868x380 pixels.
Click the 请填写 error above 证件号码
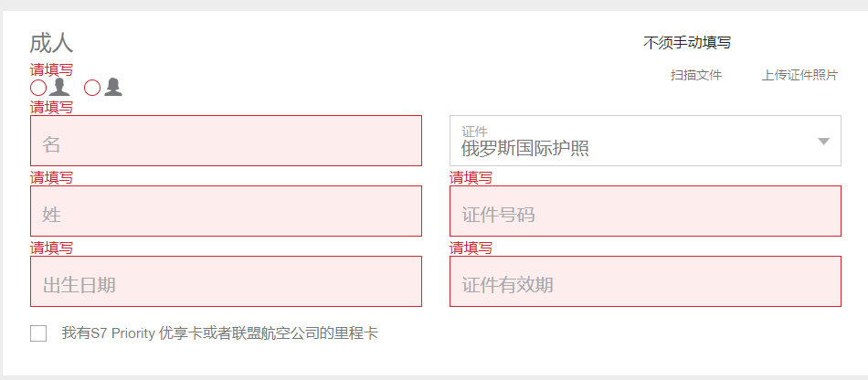point(471,177)
